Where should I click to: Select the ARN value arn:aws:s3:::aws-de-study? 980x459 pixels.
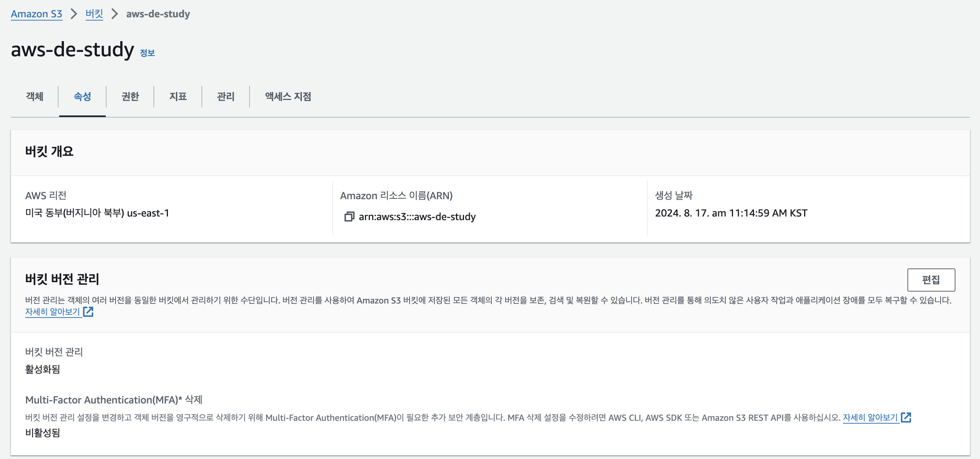417,217
